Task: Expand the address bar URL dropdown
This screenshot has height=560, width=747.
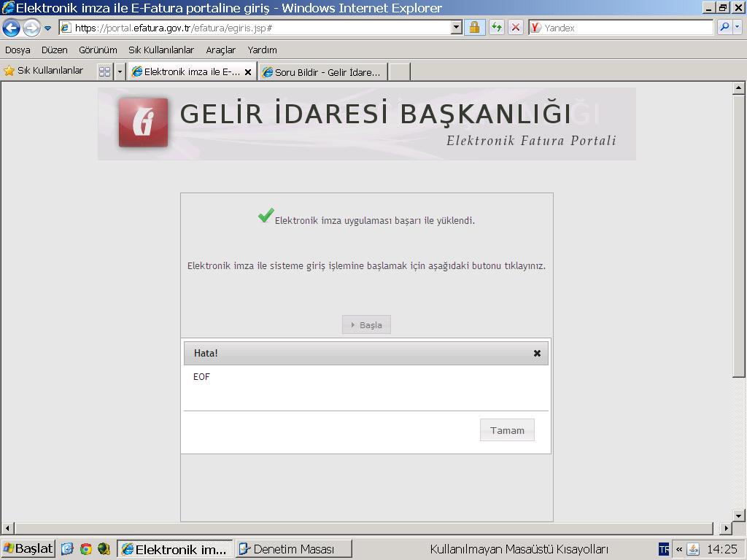Action: coord(457,28)
